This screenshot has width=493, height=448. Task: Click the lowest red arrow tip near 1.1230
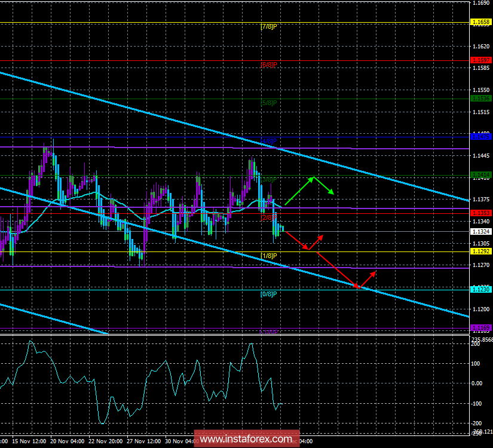[x=357, y=287]
